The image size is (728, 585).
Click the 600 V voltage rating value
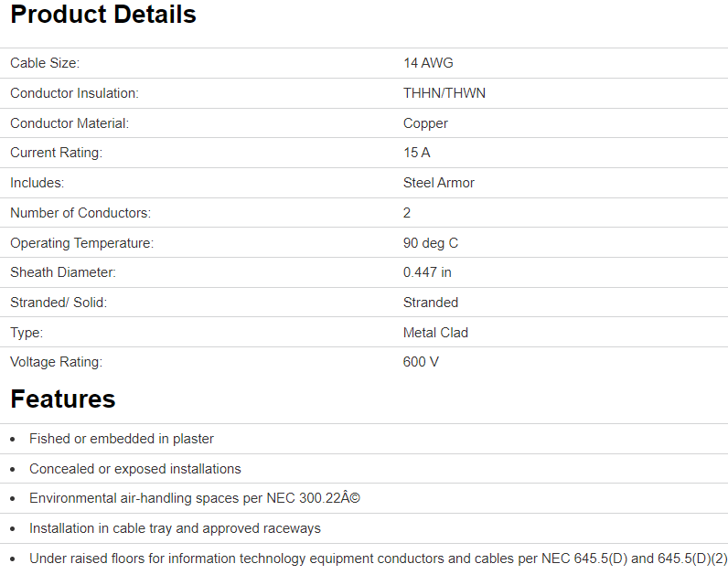[x=421, y=362]
